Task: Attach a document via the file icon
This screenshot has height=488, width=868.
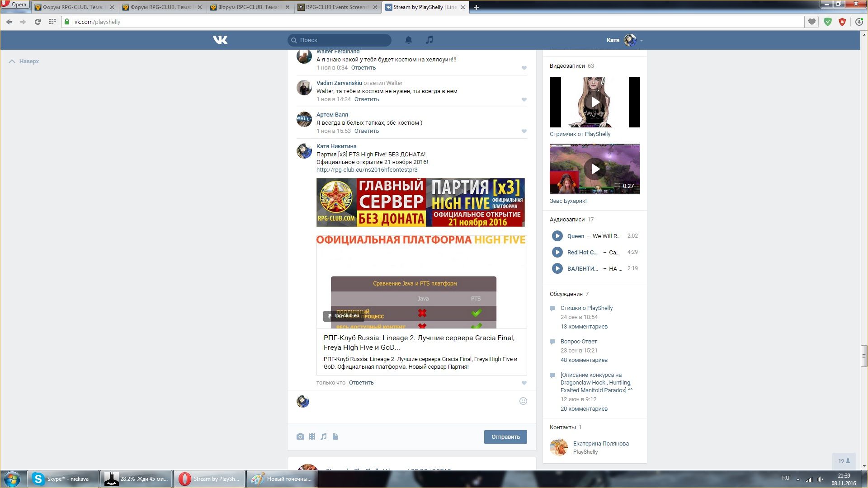Action: tap(335, 436)
